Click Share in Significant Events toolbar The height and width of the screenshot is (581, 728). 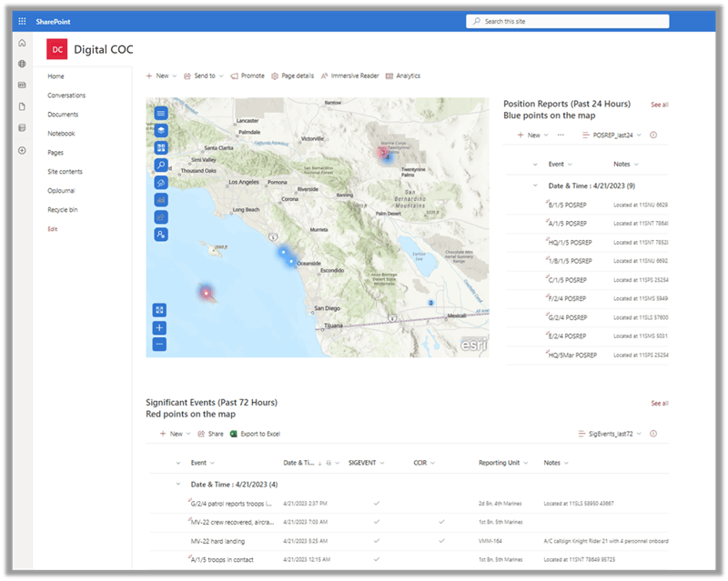[210, 434]
